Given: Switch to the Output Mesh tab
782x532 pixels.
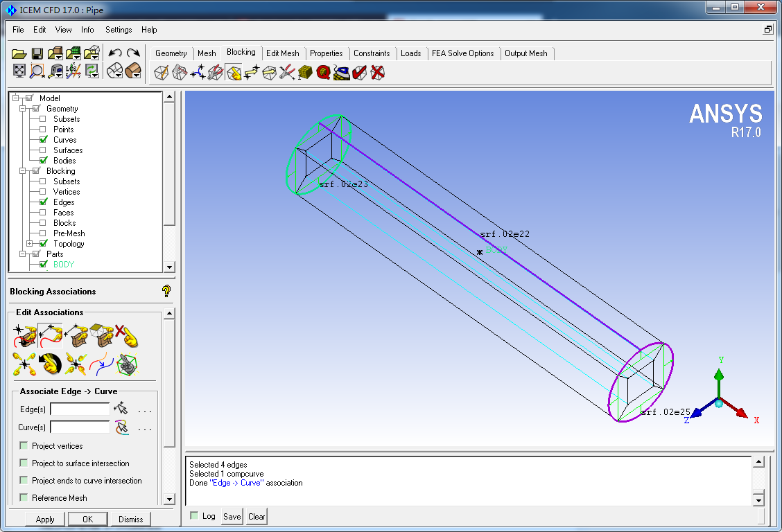Looking at the screenshot, I should tap(526, 53).
